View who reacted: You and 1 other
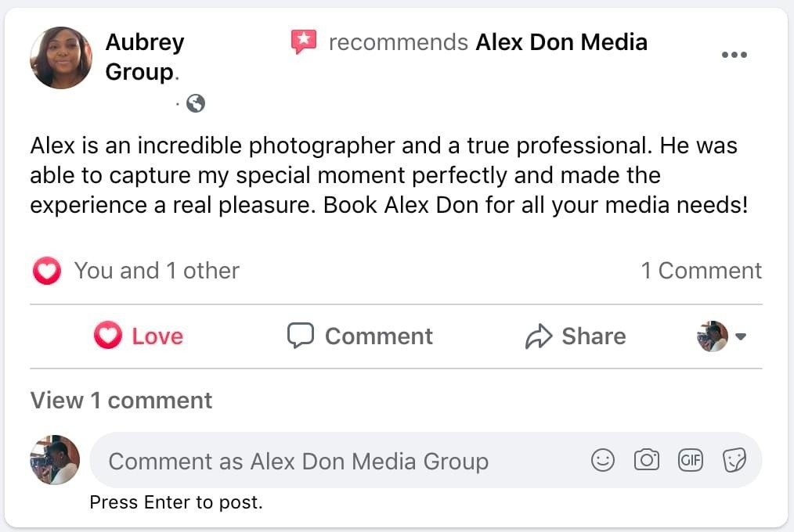The width and height of the screenshot is (794, 532). (x=157, y=271)
